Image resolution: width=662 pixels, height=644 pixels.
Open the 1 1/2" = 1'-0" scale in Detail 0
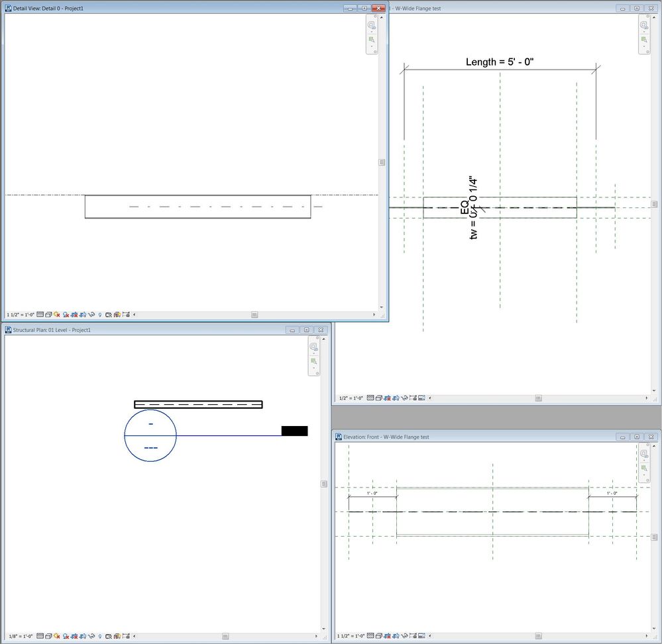click(x=21, y=315)
